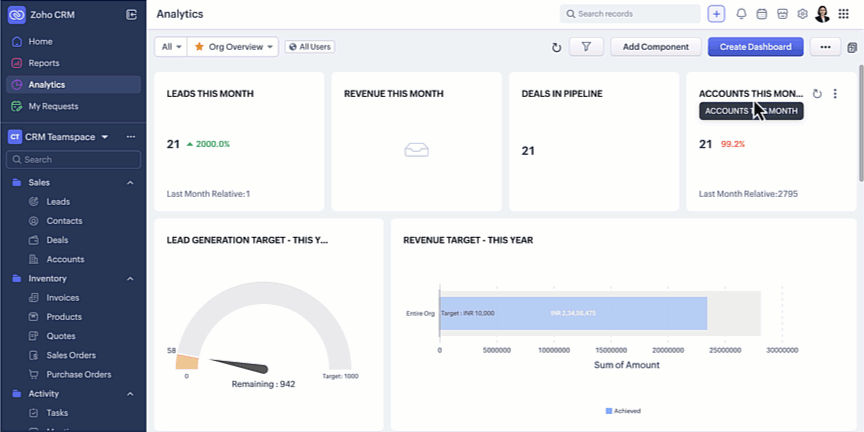Click the Create Dashboard button
The width and height of the screenshot is (864, 432).
755,47
